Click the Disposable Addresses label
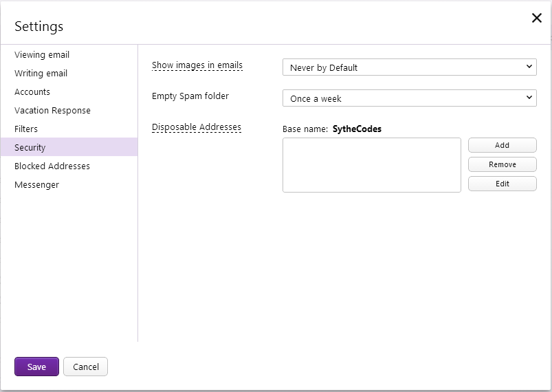The image size is (552, 392). coord(197,127)
